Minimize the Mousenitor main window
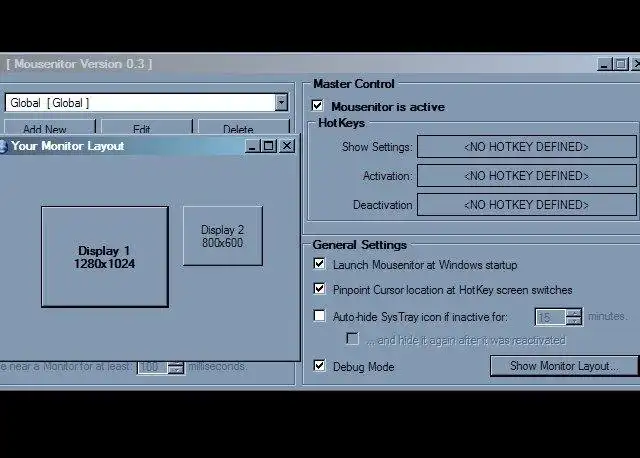This screenshot has height=458, width=640. tap(604, 64)
